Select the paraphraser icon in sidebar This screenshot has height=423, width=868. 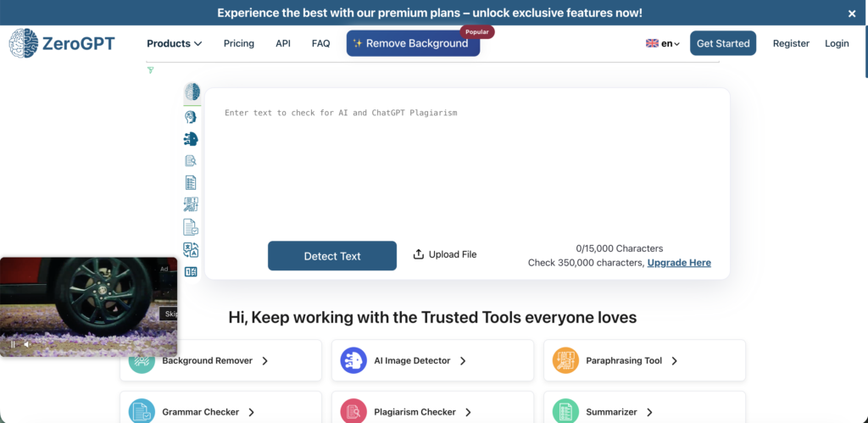click(x=191, y=204)
